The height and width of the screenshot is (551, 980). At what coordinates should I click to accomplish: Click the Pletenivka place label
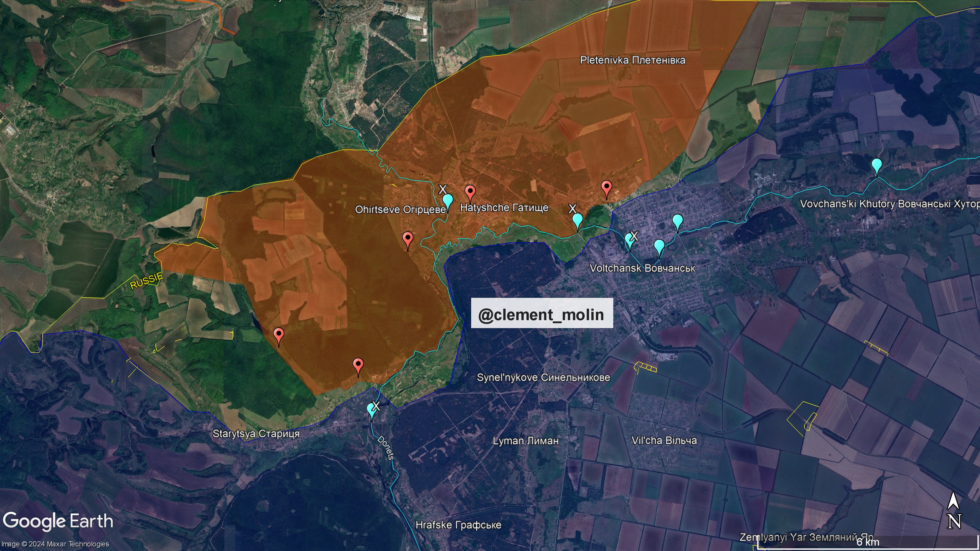click(632, 60)
